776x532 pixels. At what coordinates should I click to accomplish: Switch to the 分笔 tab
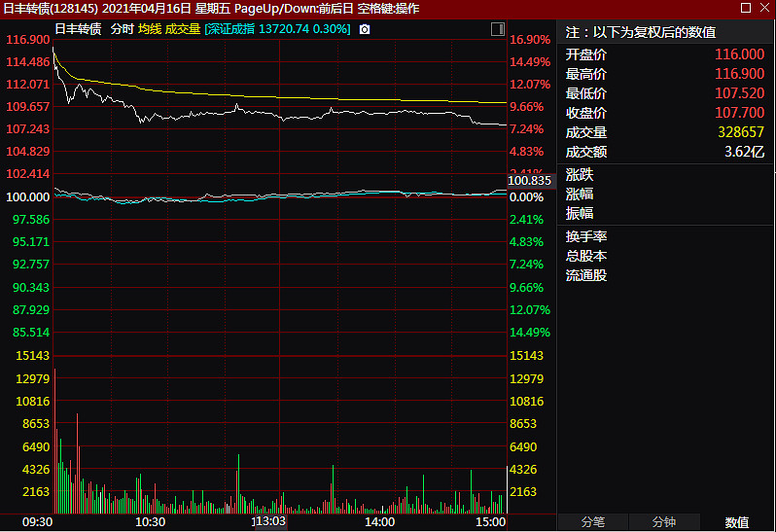click(593, 522)
